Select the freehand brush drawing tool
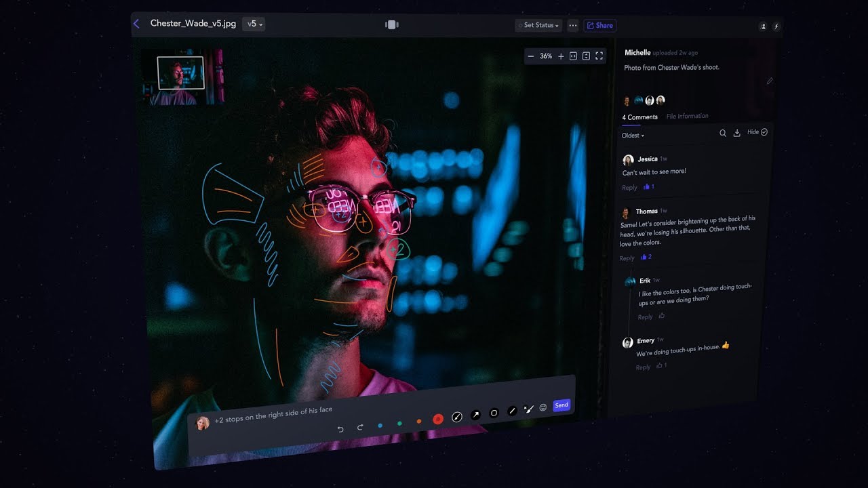The height and width of the screenshot is (488, 868). click(457, 418)
